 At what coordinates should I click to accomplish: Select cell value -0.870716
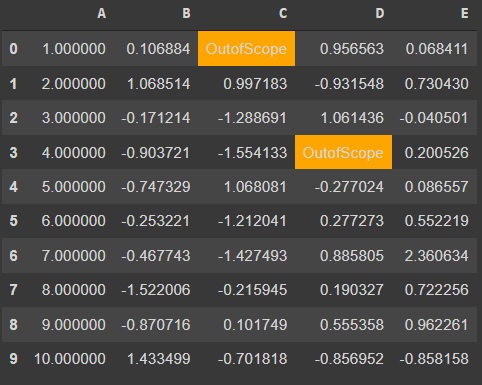click(x=156, y=324)
